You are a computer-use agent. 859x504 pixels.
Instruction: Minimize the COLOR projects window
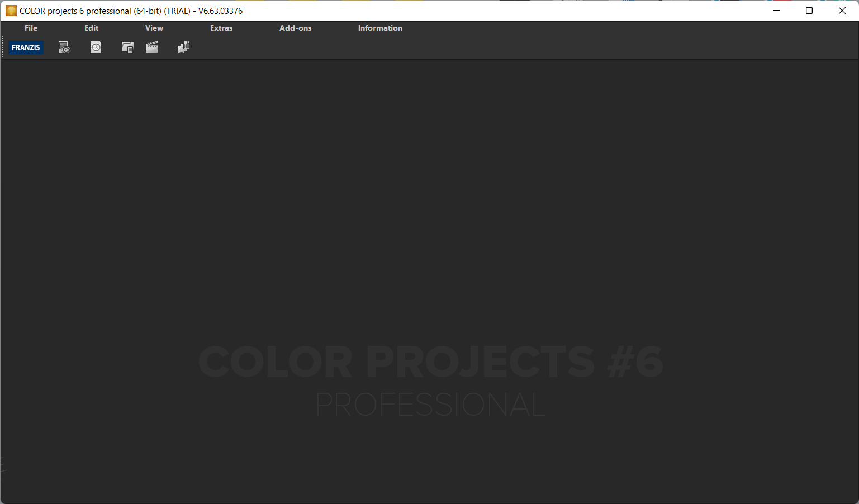777,11
